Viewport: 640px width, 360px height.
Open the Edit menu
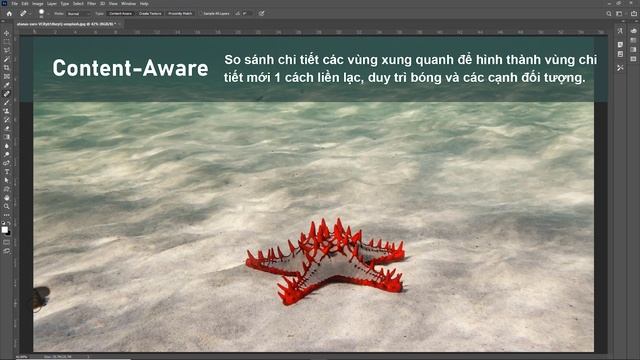point(25,4)
